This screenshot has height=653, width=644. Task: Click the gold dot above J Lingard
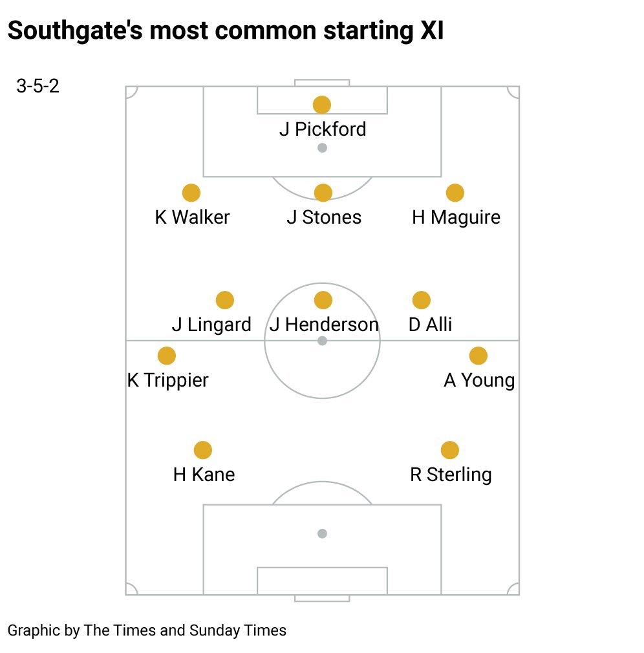pyautogui.click(x=224, y=300)
